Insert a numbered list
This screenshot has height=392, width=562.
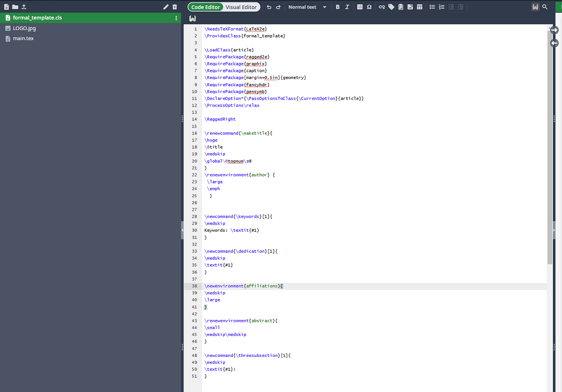442,7
